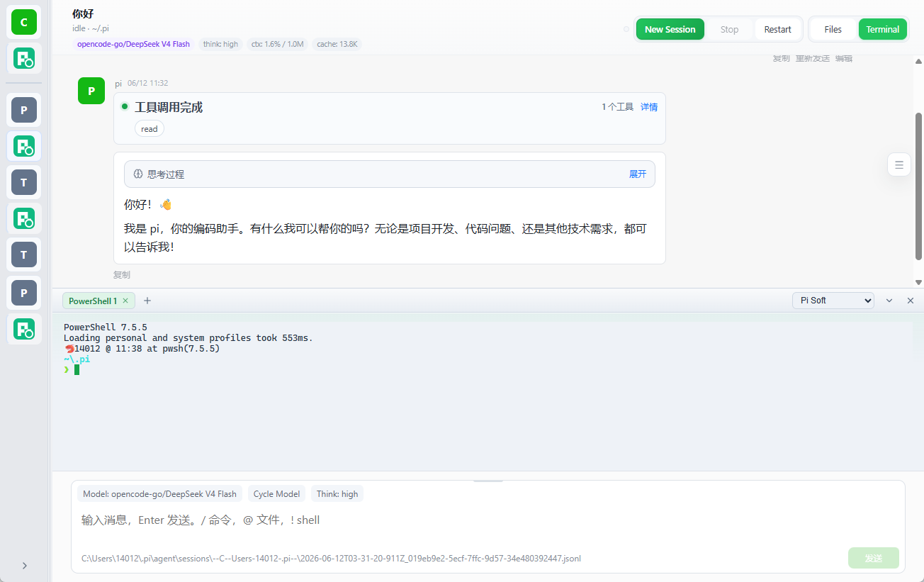Restart the agent session
Viewport: 924px width, 582px height.
click(x=777, y=29)
